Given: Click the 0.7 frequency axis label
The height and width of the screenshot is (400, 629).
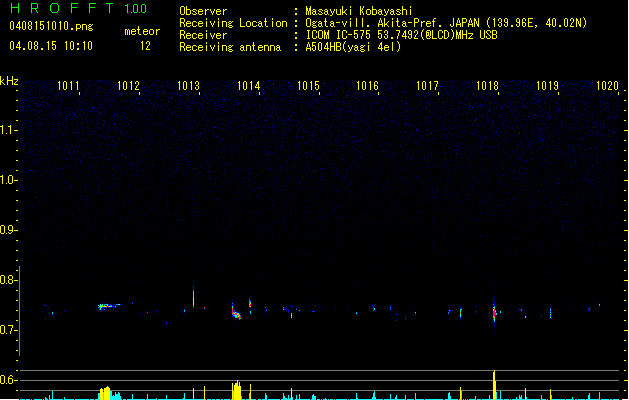Looking at the screenshot, I should click(x=7, y=330).
